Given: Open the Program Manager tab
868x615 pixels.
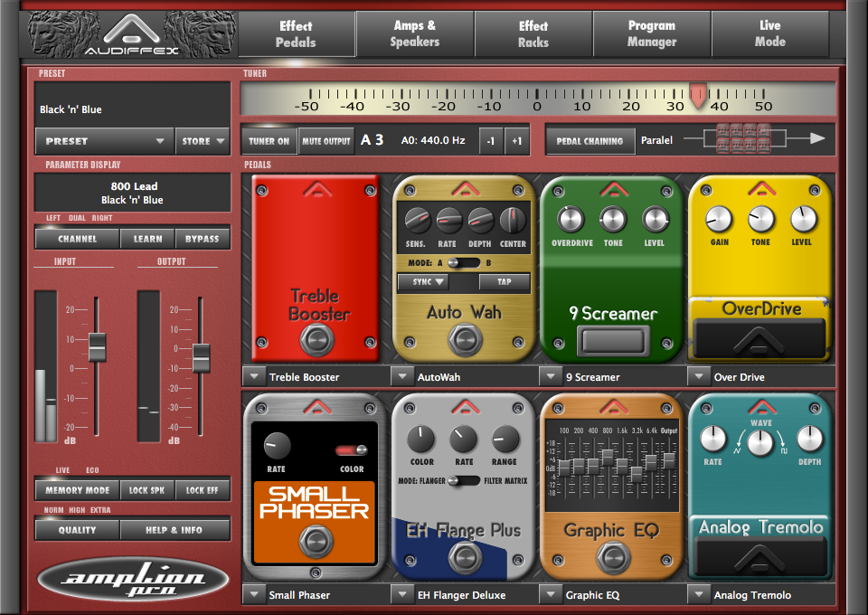Looking at the screenshot, I should 652,33.
